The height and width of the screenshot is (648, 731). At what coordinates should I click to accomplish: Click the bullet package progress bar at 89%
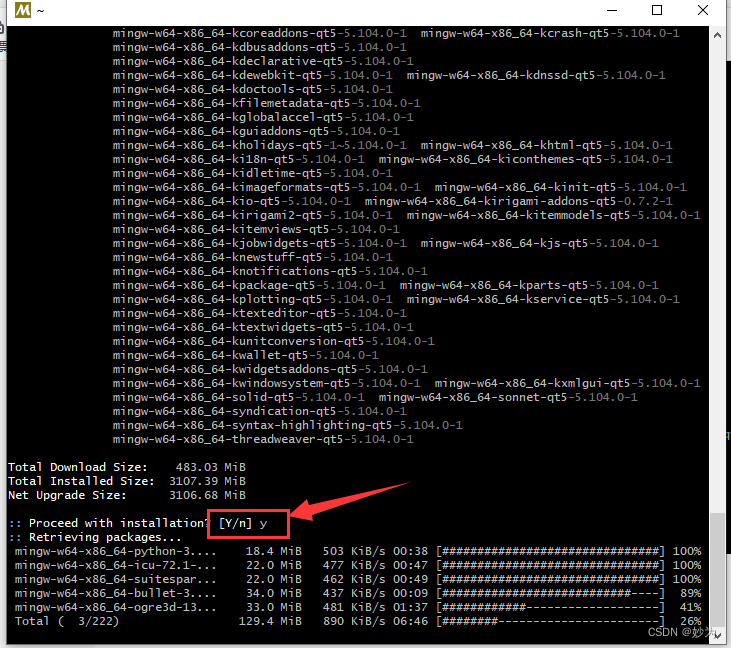[550, 593]
